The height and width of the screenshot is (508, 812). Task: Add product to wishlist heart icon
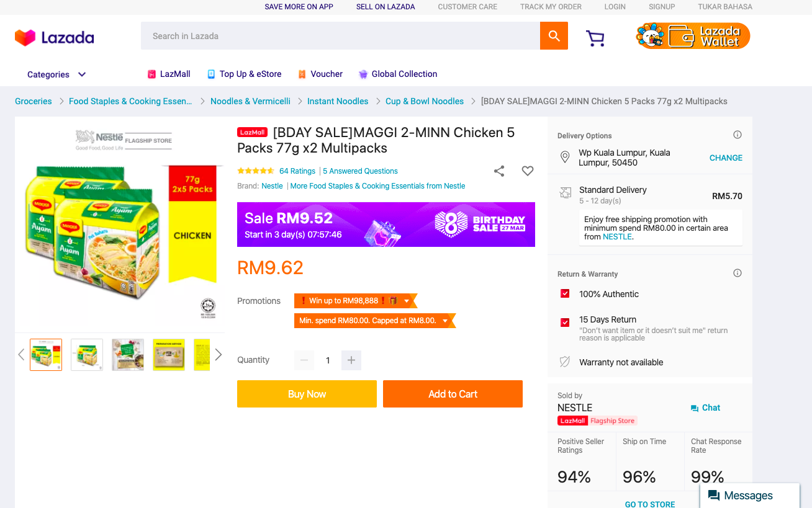tap(528, 171)
